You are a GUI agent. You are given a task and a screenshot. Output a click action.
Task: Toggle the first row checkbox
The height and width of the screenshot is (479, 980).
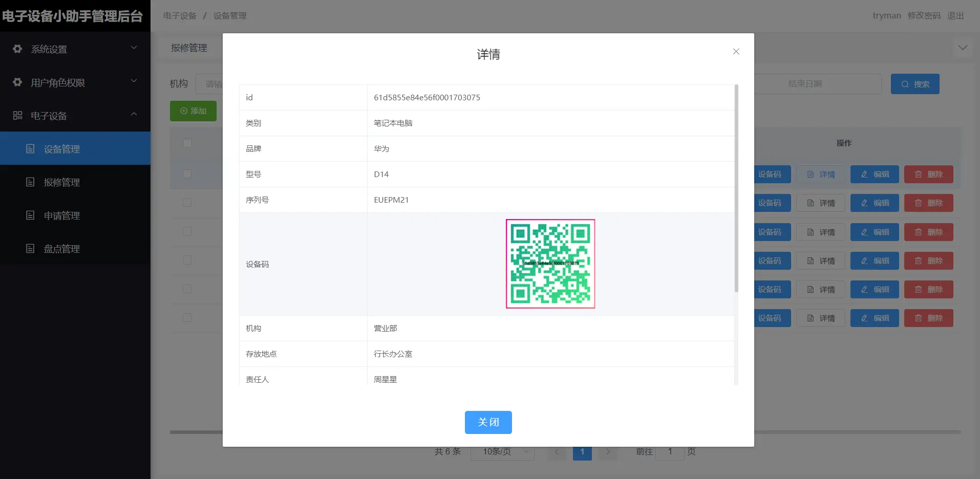(x=187, y=173)
